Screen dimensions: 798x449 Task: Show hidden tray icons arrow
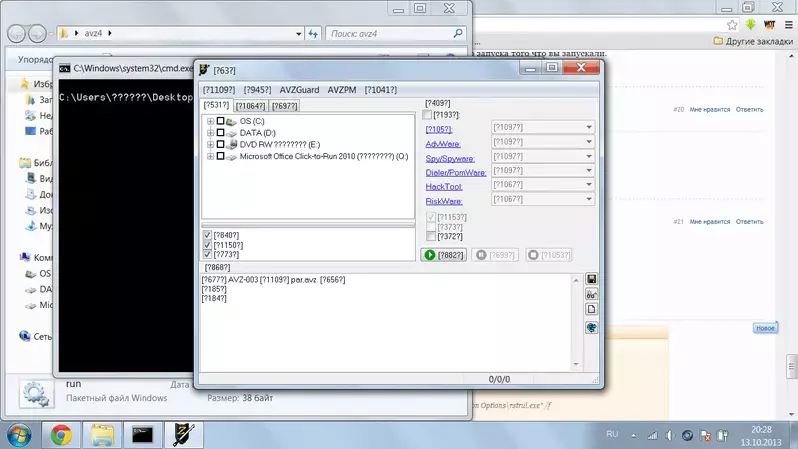click(x=633, y=435)
